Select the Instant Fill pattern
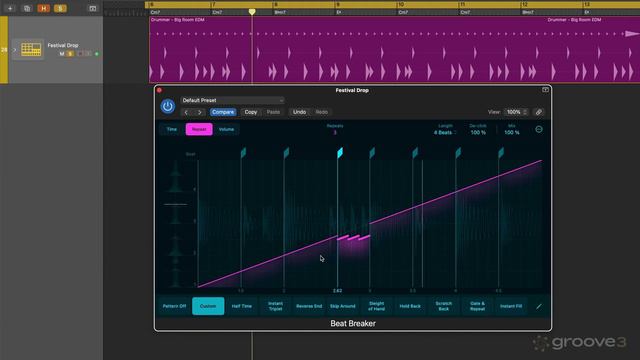This screenshot has width=640, height=360. click(511, 306)
